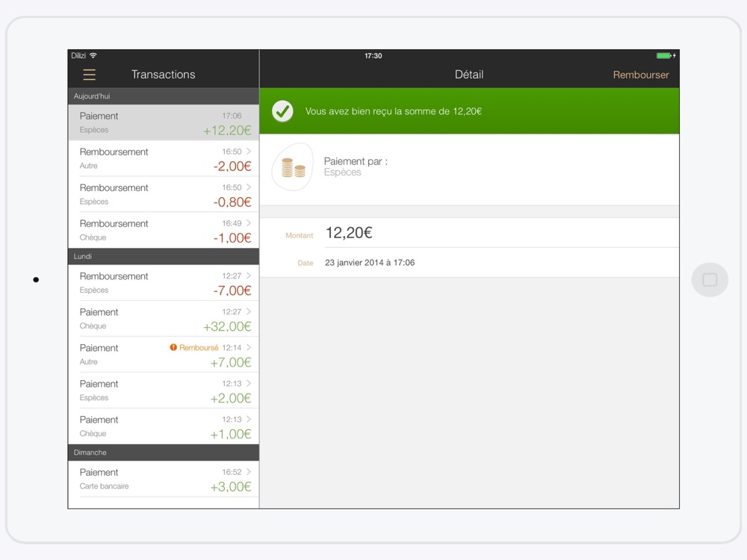747x560 pixels.
Task: Tap the Paiement par : label
Action: 356,161
